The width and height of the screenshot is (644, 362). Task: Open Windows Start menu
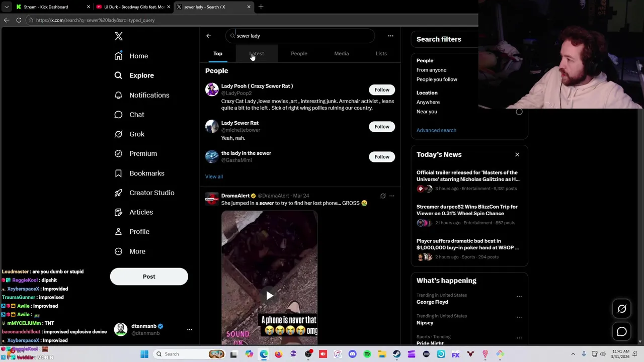144,354
